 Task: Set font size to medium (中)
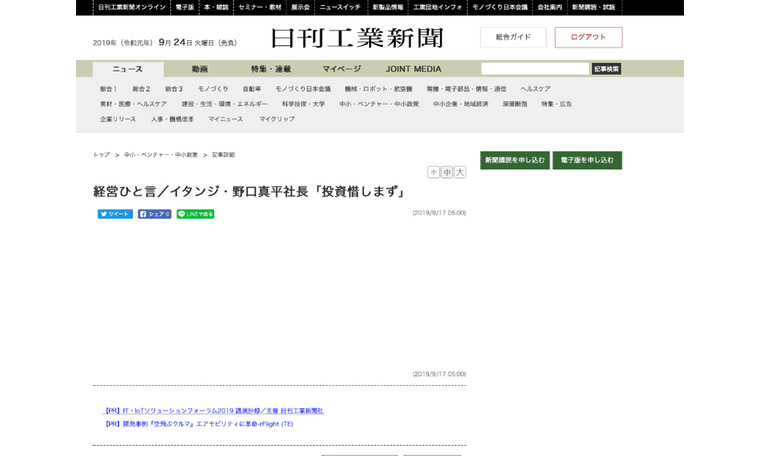point(447,172)
